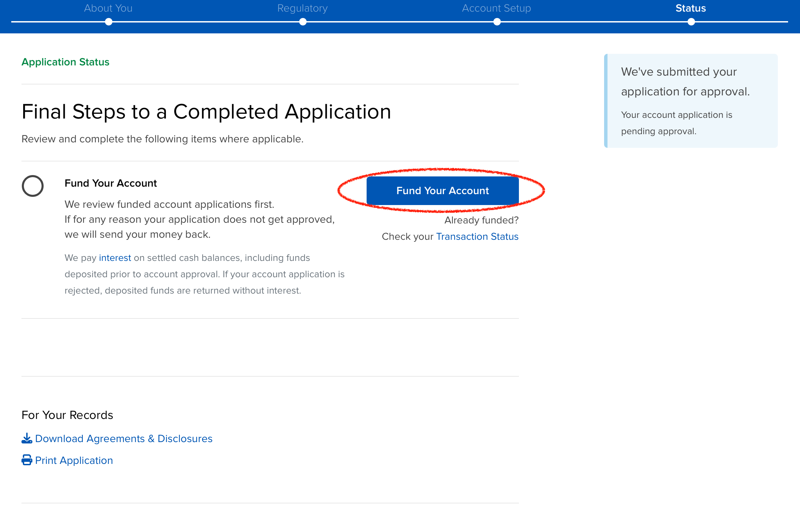Click the Application Status green heading
The height and width of the screenshot is (532, 800).
point(65,62)
